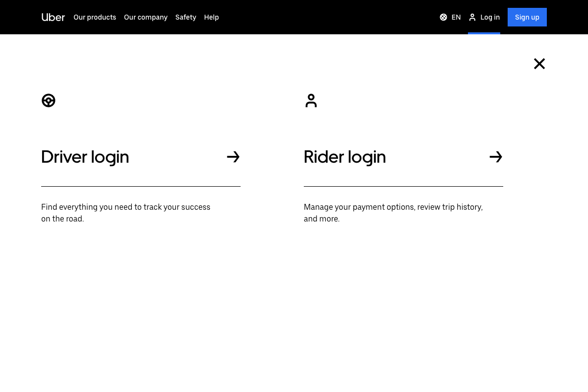Screen dimensions: 588x392
Task: Open the EN language selector
Action: [450, 17]
